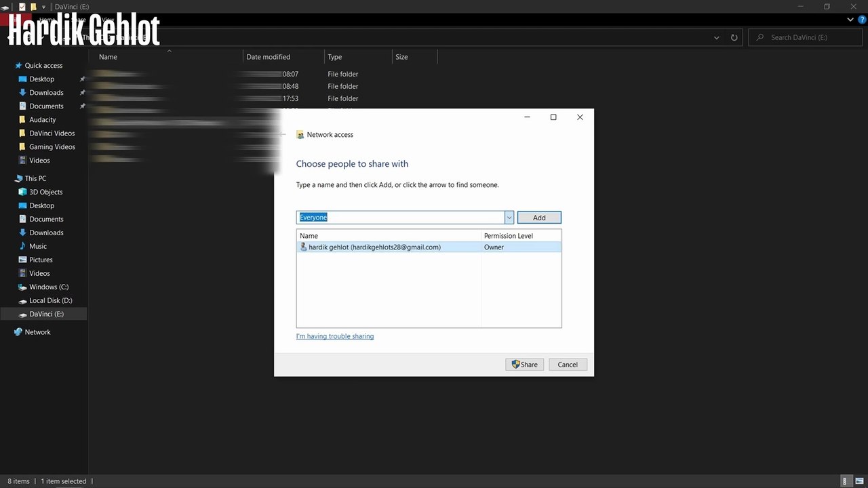Viewport: 868px width, 488px height.
Task: Switch to the large icons view layout icon
Action: tap(859, 481)
